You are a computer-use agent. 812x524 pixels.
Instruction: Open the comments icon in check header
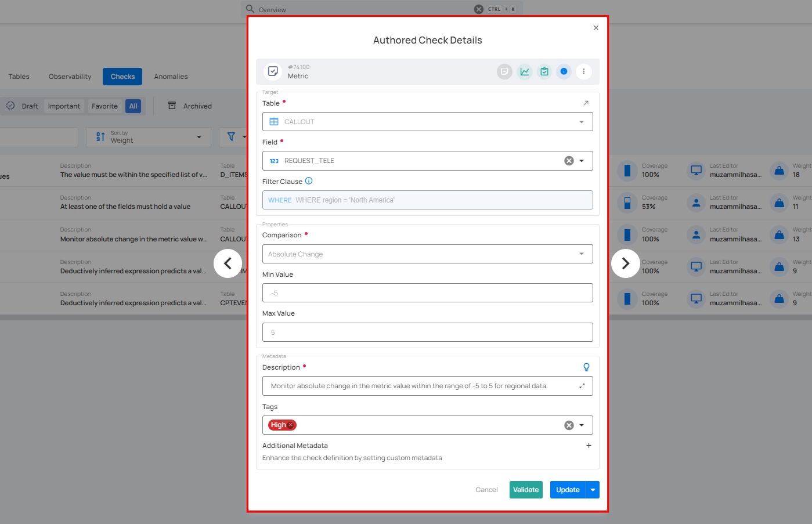[x=504, y=71]
